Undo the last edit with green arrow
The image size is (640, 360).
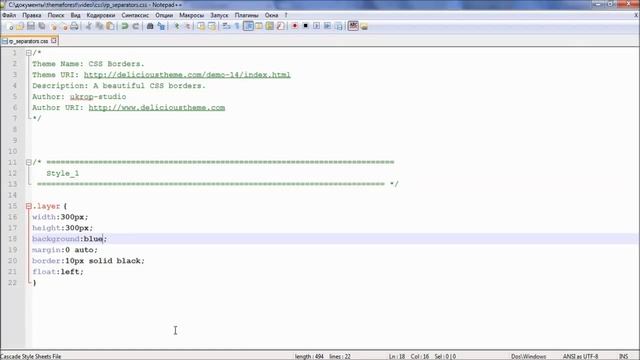(124, 27)
